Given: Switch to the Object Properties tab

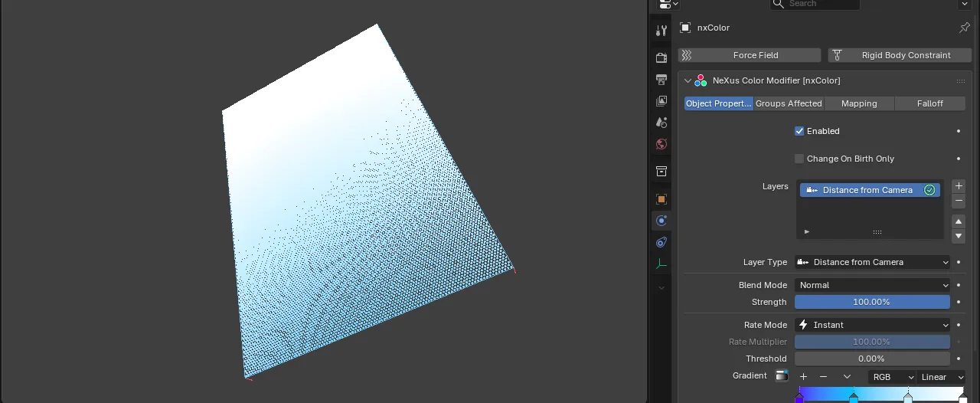Looking at the screenshot, I should coord(719,103).
